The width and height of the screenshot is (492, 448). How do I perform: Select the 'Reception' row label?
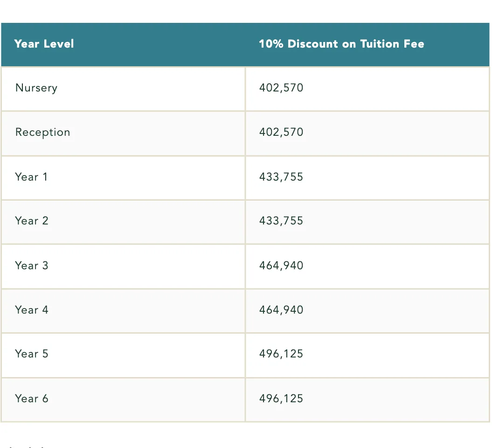(43, 132)
